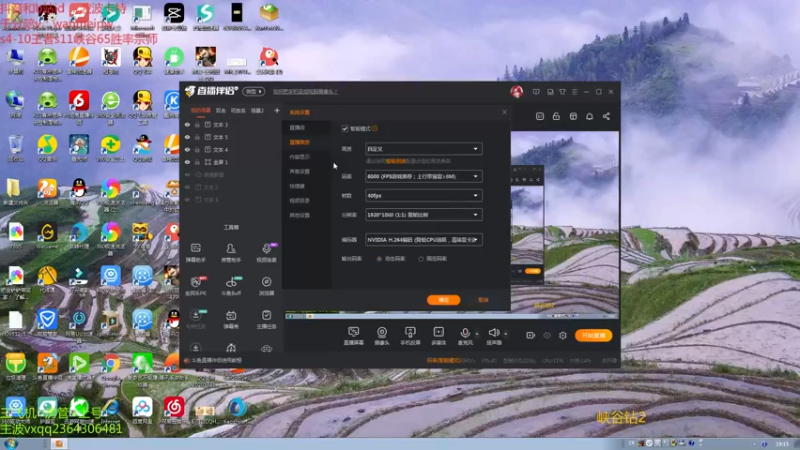
Task: Open the 主播任务 streamer tasks tool
Action: click(266, 320)
